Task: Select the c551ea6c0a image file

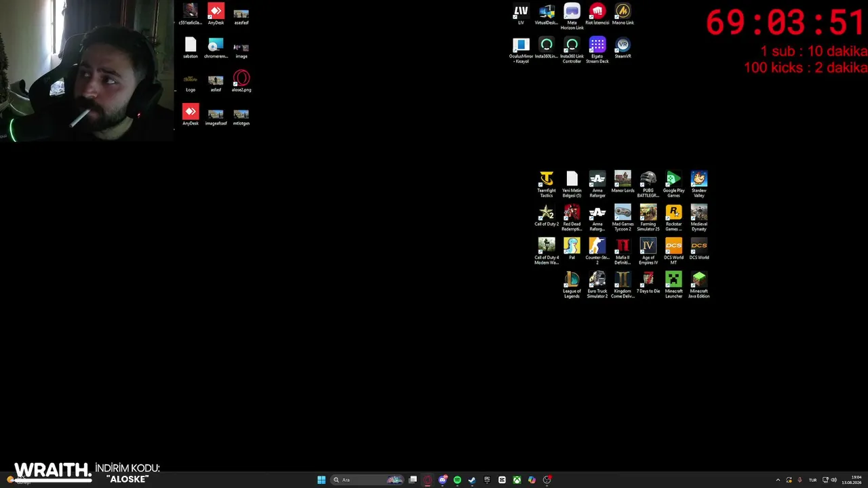Action: [191, 14]
